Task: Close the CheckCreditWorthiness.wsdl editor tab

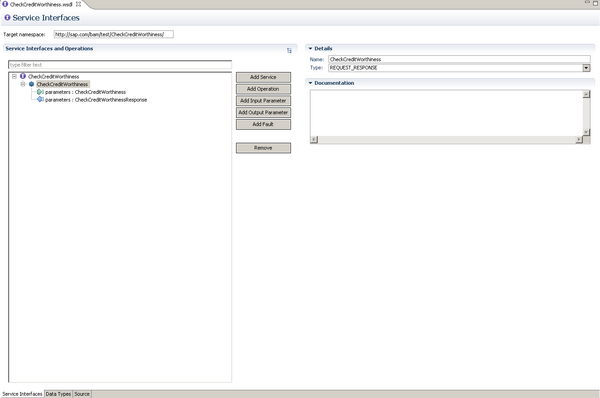Action: click(78, 4)
